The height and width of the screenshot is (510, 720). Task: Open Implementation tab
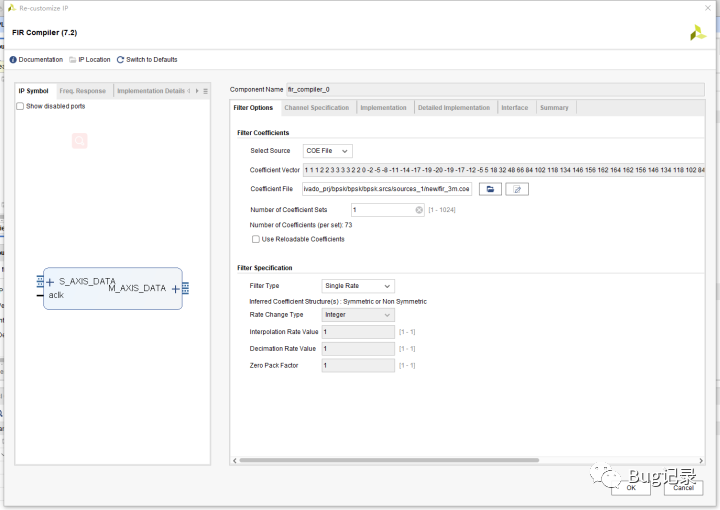point(383,108)
